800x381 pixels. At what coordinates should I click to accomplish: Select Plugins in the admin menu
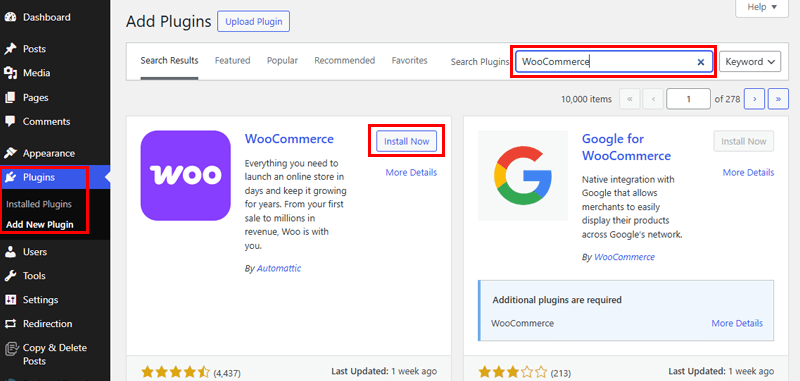[55, 177]
